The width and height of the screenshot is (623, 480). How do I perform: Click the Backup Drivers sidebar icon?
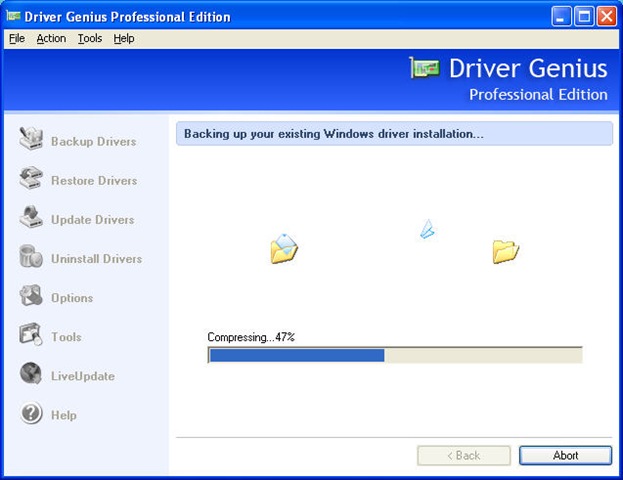[x=31, y=138]
